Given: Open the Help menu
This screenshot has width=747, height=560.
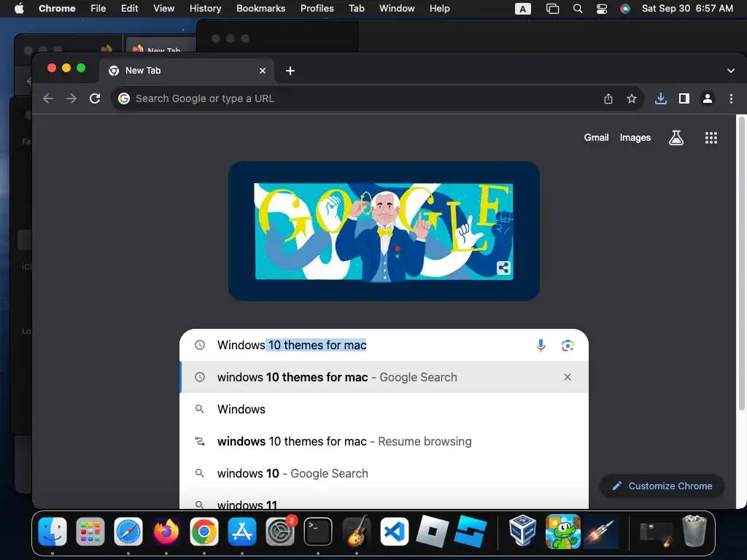Looking at the screenshot, I should point(439,9).
